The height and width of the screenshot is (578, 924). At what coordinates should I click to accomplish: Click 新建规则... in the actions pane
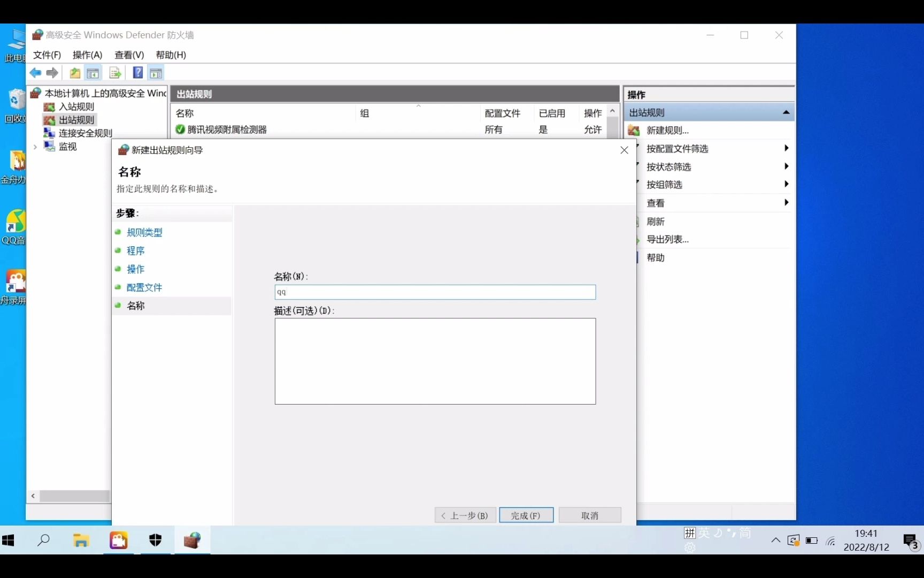pos(667,131)
